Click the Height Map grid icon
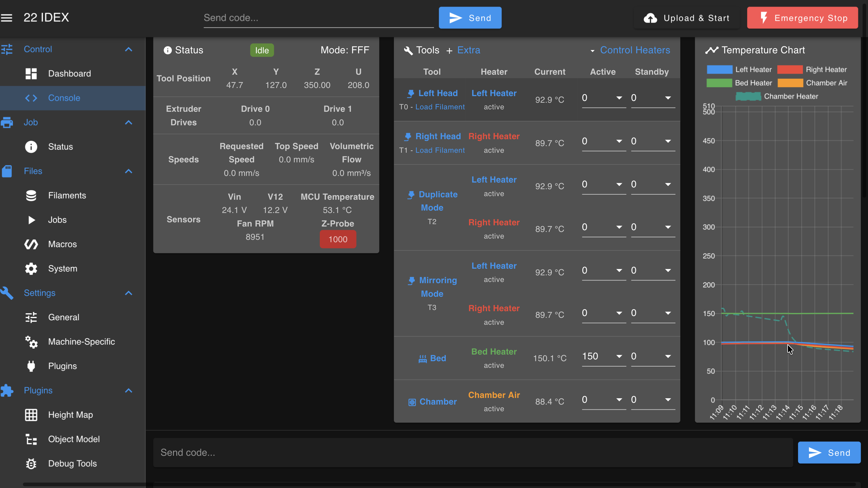Screen dimensions: 868x488 (31, 415)
